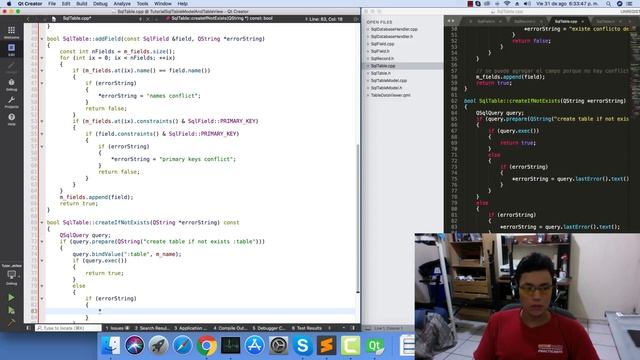Select TableDataViewer.qml in Sublime open files
This screenshot has height=360, width=640.
point(390,95)
